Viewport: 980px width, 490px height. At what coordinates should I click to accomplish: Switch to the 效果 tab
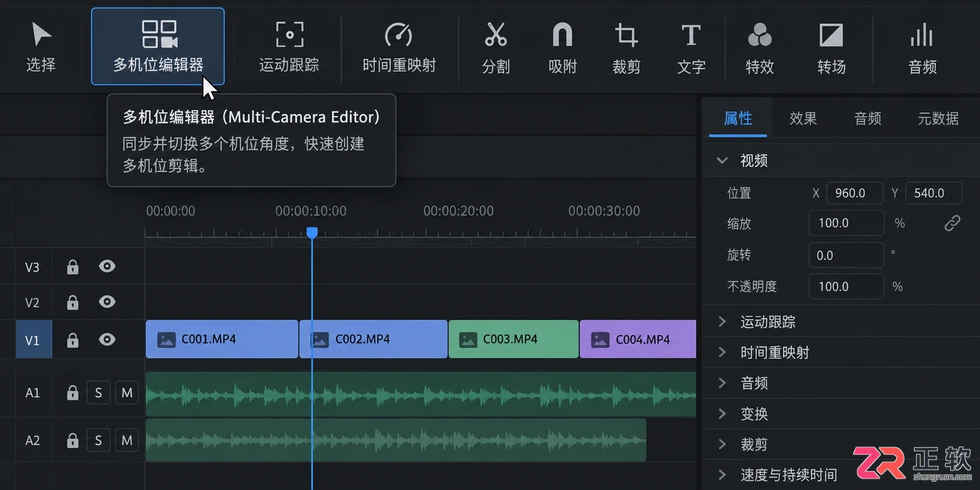pyautogui.click(x=803, y=118)
